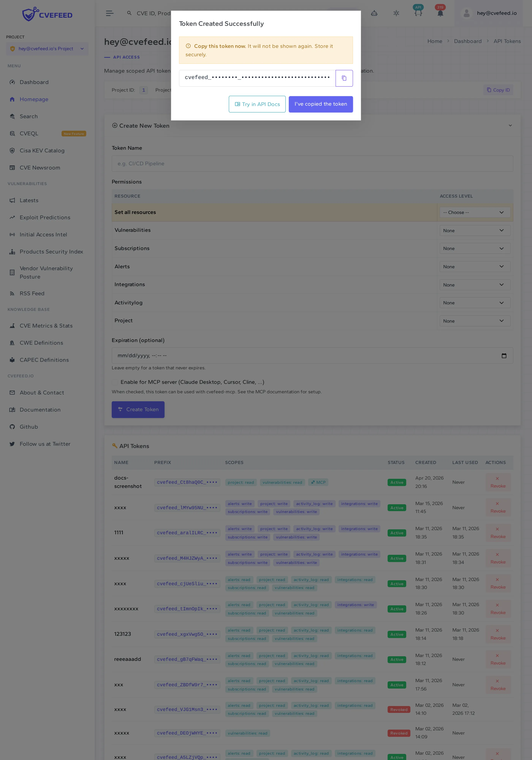Click the search magnifier icon in the header
Image resolution: width=532 pixels, height=760 pixels.
click(129, 13)
